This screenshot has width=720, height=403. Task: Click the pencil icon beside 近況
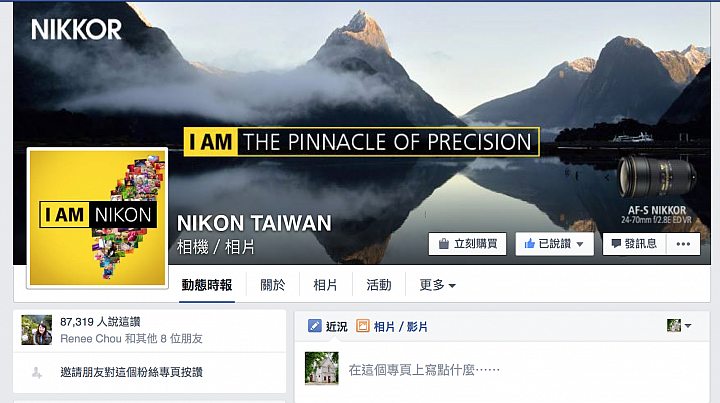pyautogui.click(x=315, y=326)
